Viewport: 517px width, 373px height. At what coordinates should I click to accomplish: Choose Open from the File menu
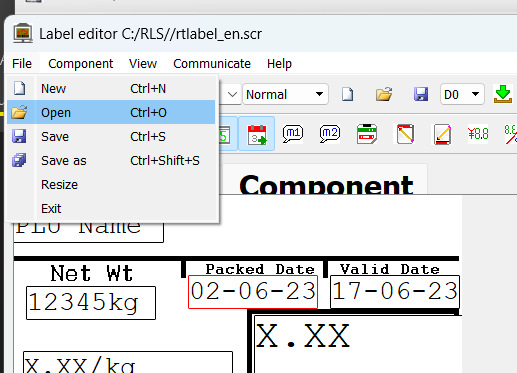click(x=111, y=112)
